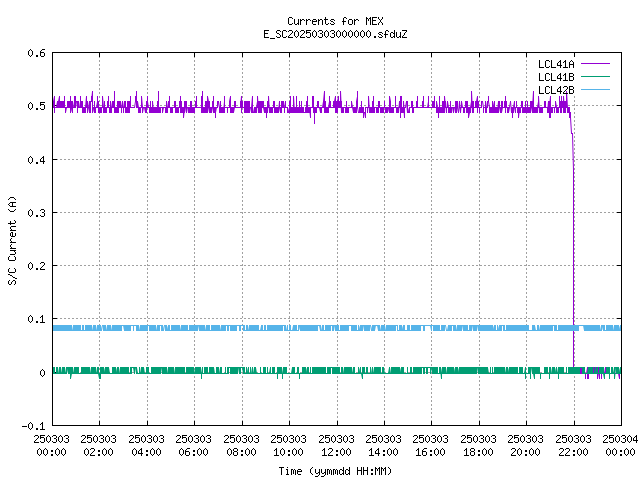
Task: Click the x-axis tick label '250303 08:00'
Action: coord(241,445)
